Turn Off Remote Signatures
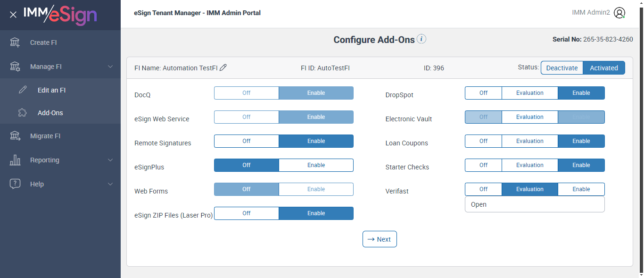Screen dimensions: 644x278 247,141
